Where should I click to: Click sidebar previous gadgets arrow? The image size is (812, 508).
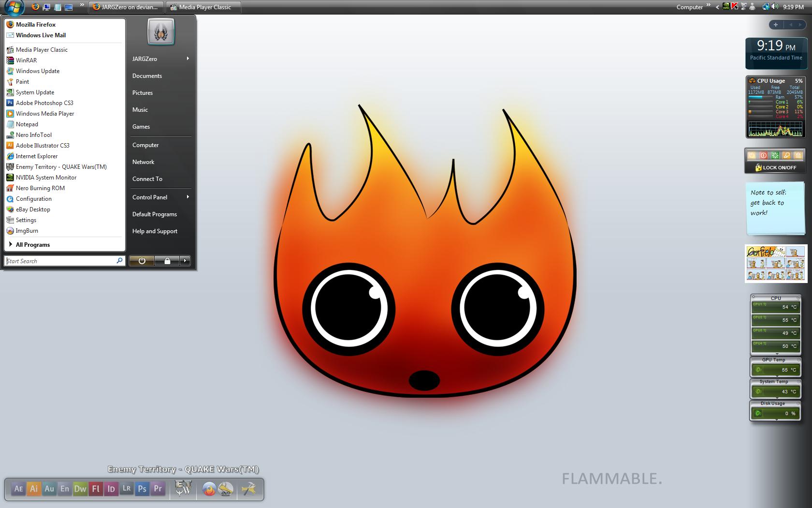pos(791,25)
